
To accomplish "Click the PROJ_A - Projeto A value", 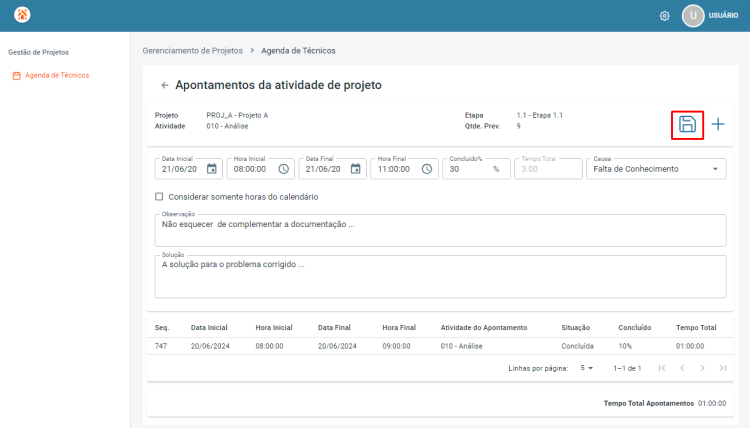I will tap(237, 115).
